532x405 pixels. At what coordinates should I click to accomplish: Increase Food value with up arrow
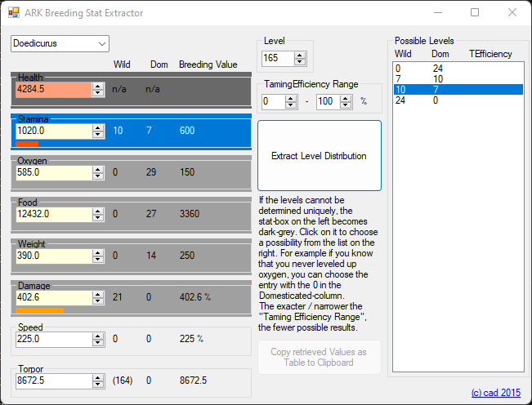coord(98,211)
